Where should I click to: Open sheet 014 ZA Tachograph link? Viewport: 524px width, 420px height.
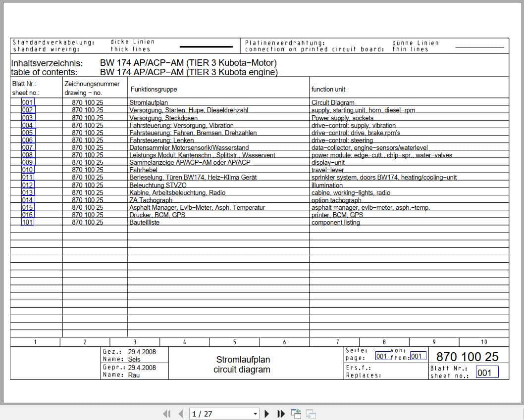click(x=28, y=200)
